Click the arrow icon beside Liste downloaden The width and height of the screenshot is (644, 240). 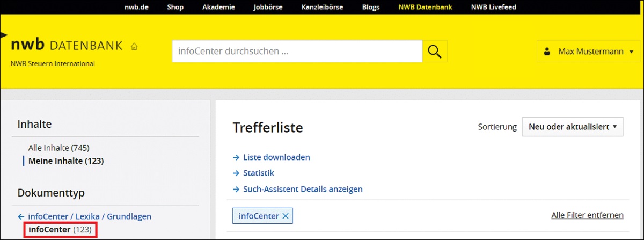coord(236,157)
